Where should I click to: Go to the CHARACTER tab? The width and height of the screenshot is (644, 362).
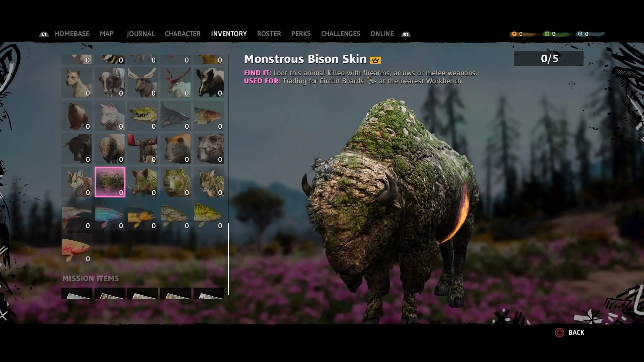(182, 34)
